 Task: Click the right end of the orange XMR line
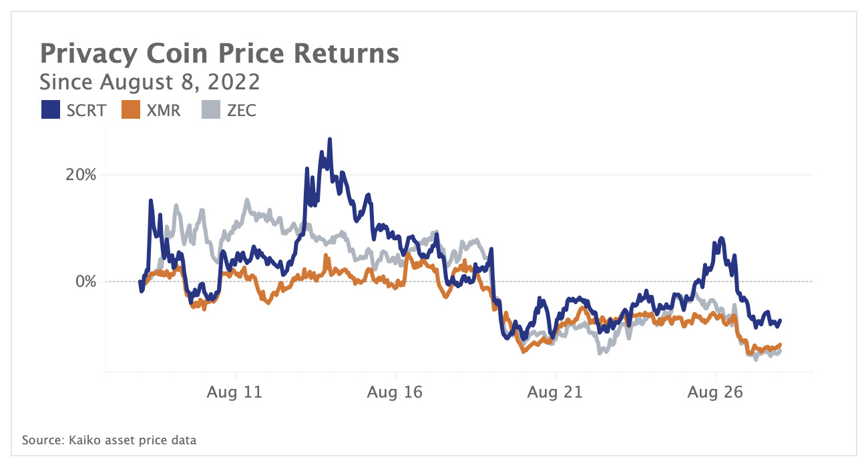tap(780, 345)
